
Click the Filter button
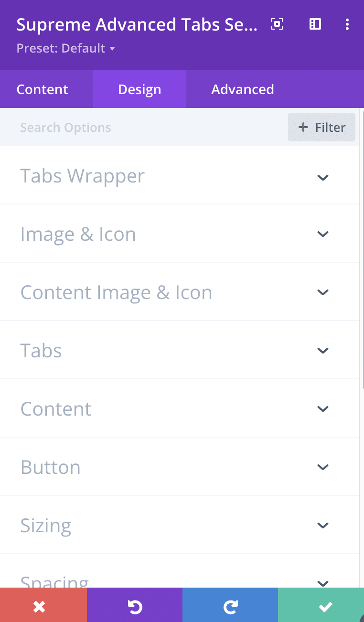pyautogui.click(x=321, y=128)
